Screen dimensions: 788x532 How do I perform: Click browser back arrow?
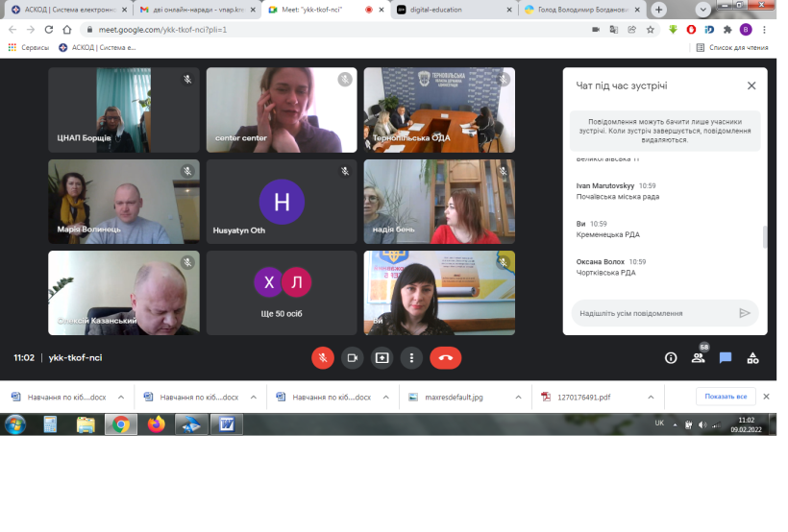coord(12,30)
